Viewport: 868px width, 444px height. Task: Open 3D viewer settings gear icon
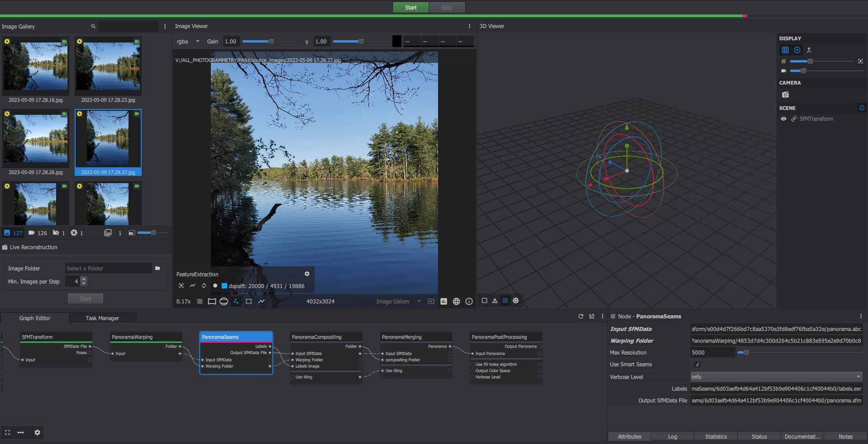pos(515,301)
